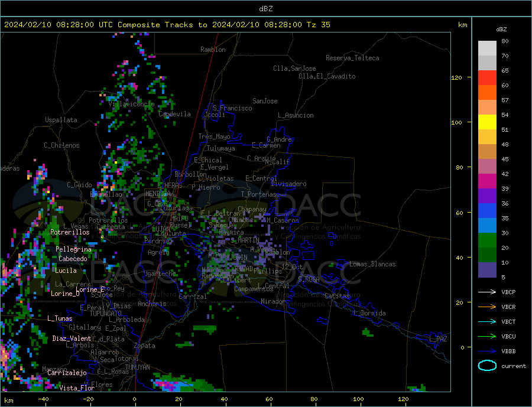Click the 'Carrizalejo' map label
Viewport: 532px width, 407px height.
point(67,373)
